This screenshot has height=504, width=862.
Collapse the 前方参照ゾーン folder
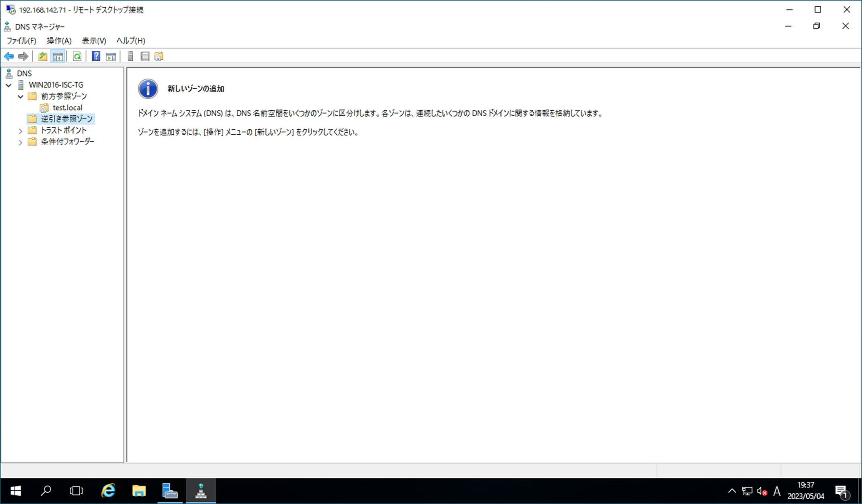point(21,96)
